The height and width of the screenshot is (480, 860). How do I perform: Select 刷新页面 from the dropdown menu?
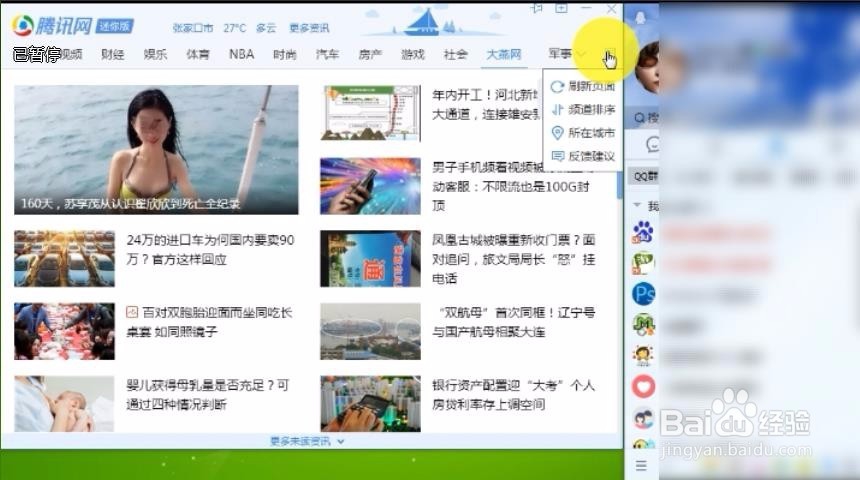[x=582, y=87]
